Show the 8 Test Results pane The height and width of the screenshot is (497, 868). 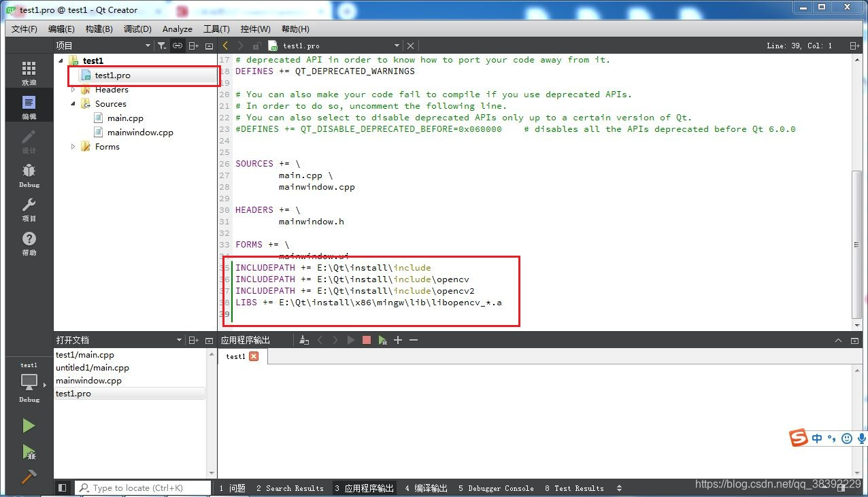tap(574, 487)
